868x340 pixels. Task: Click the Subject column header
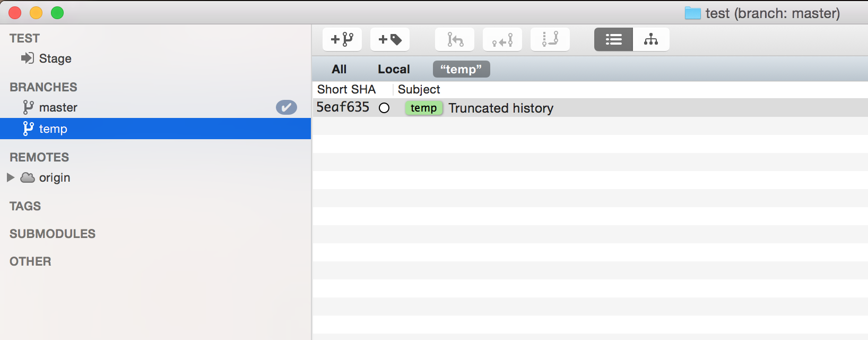point(419,89)
